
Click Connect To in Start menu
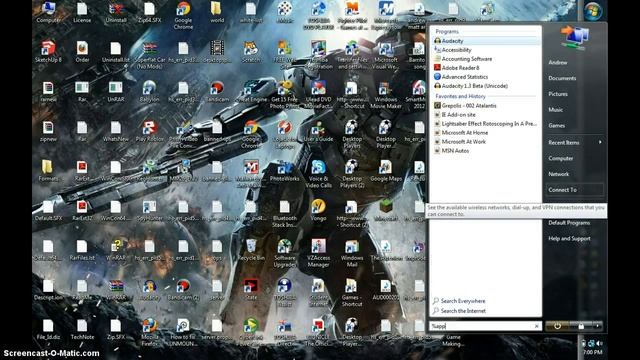(575, 190)
